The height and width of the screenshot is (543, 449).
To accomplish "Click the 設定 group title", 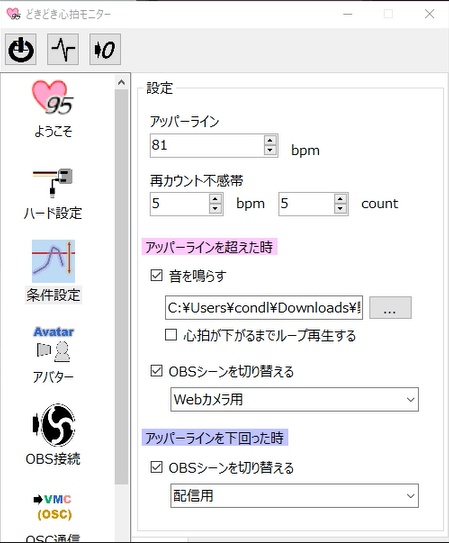I will point(159,88).
